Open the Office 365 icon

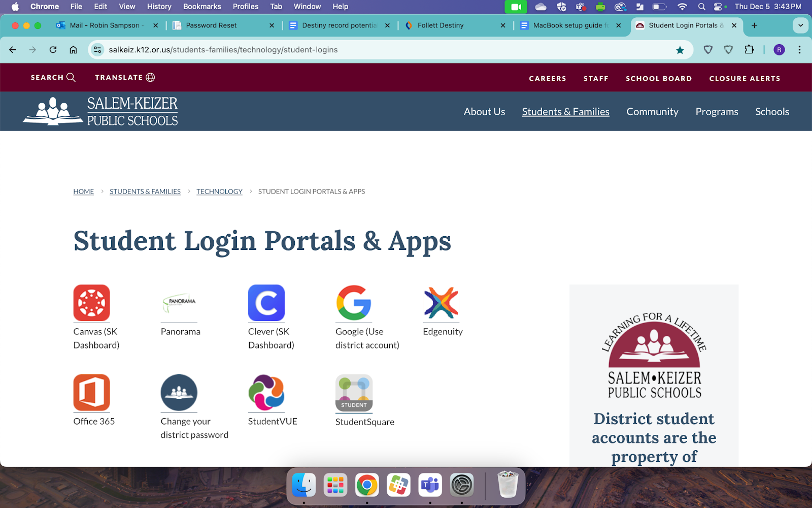pos(91,393)
